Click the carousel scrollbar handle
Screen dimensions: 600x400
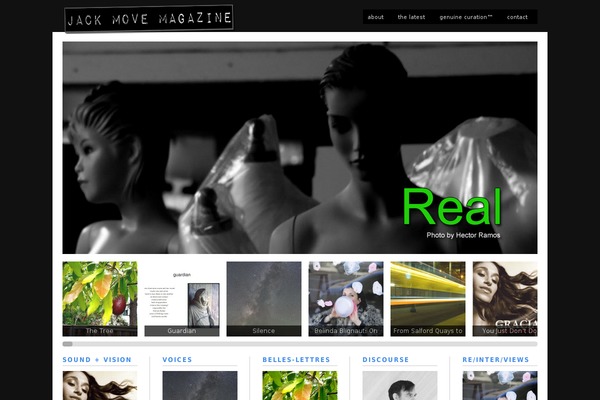[68, 344]
